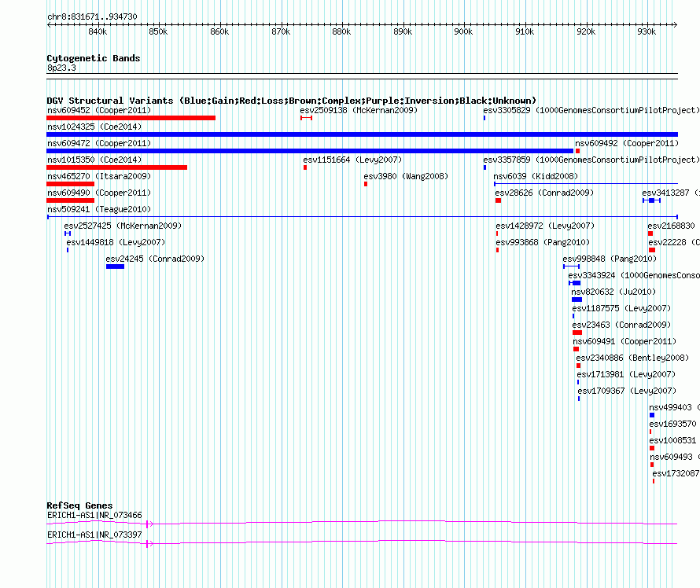Click the NR_073466 magenta exon marker
Image resolution: width=700 pixels, height=588 pixels.
tap(149, 524)
